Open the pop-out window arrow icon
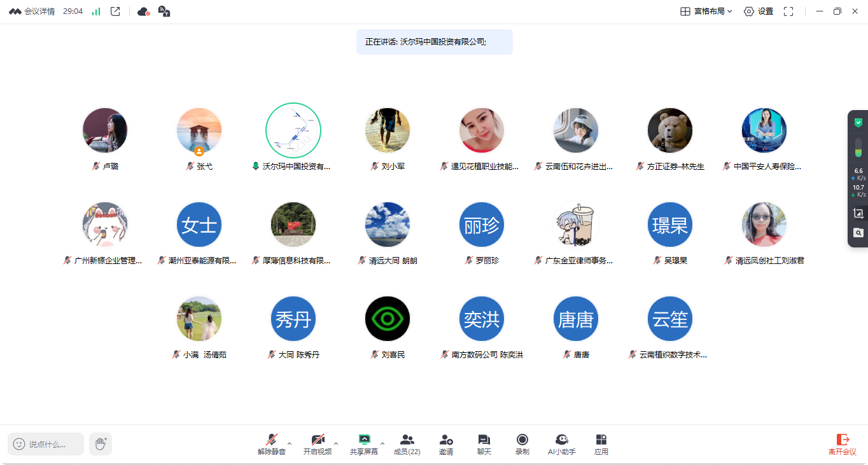The width and height of the screenshot is (868, 465). [x=115, y=11]
